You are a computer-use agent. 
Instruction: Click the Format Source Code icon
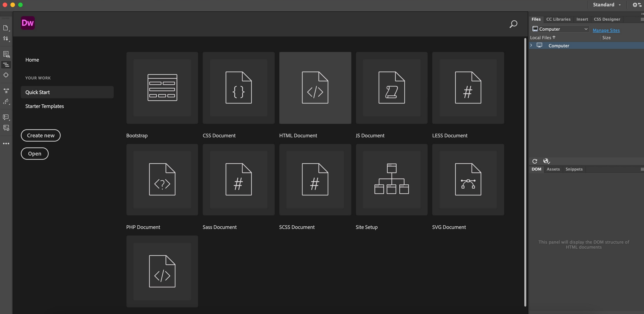pos(6,102)
